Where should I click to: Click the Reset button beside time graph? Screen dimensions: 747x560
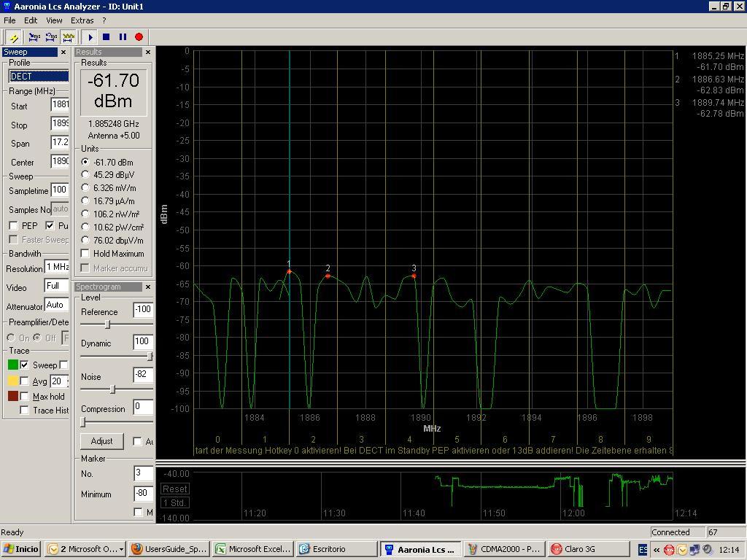174,489
